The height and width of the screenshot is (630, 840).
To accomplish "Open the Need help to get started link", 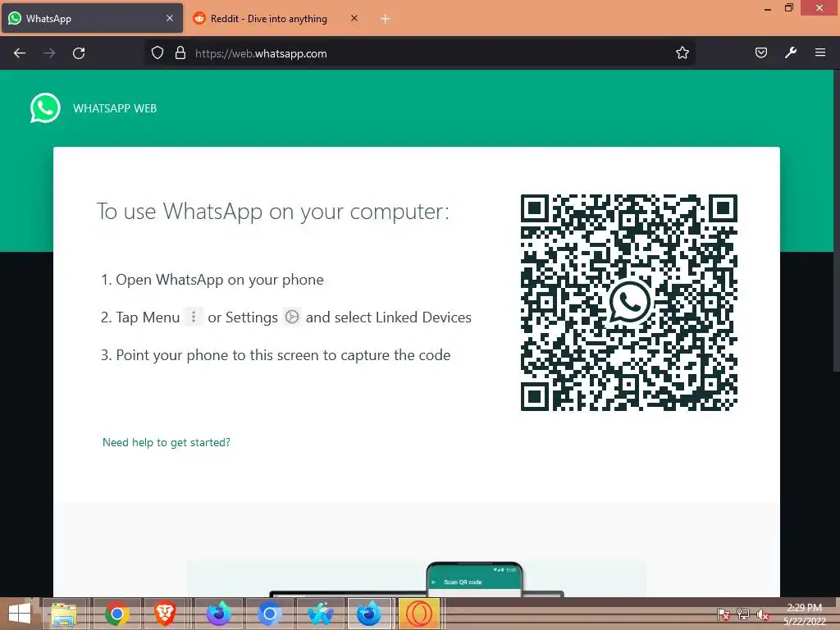I will tap(166, 442).
